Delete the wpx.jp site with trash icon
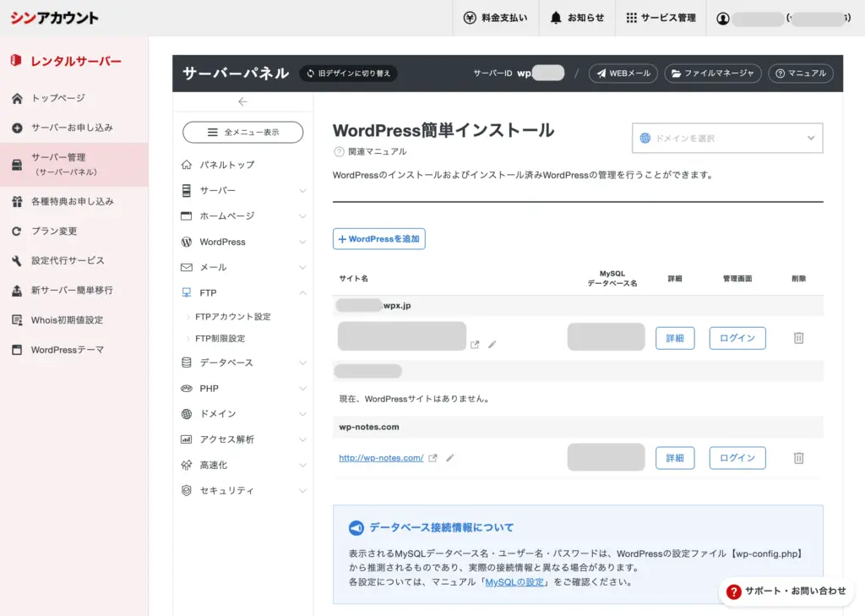This screenshot has width=865, height=616. pyautogui.click(x=798, y=338)
